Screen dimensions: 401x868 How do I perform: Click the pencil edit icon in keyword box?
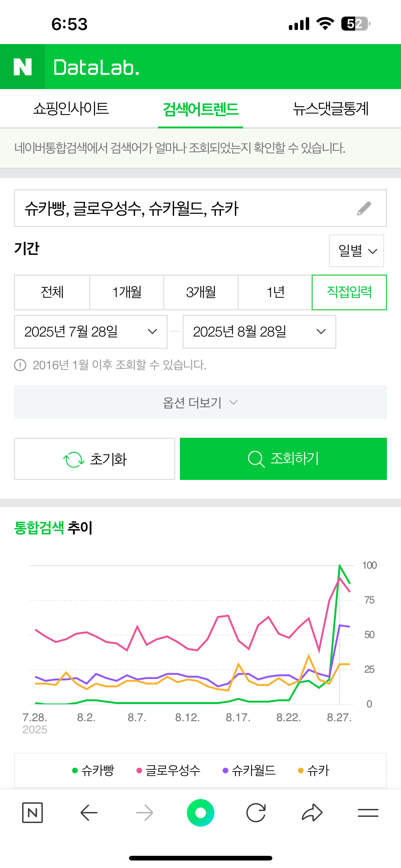364,209
